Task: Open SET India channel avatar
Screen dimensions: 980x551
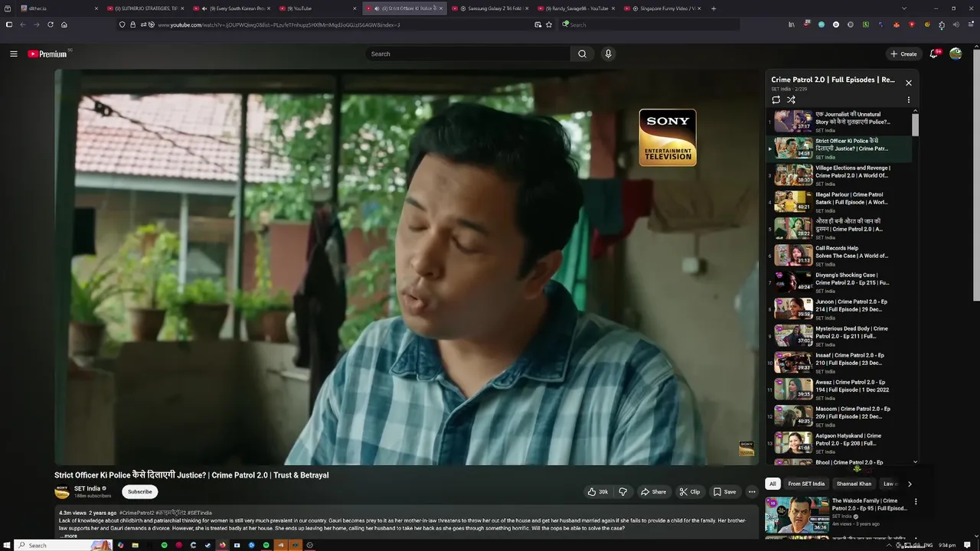Action: coord(62,491)
